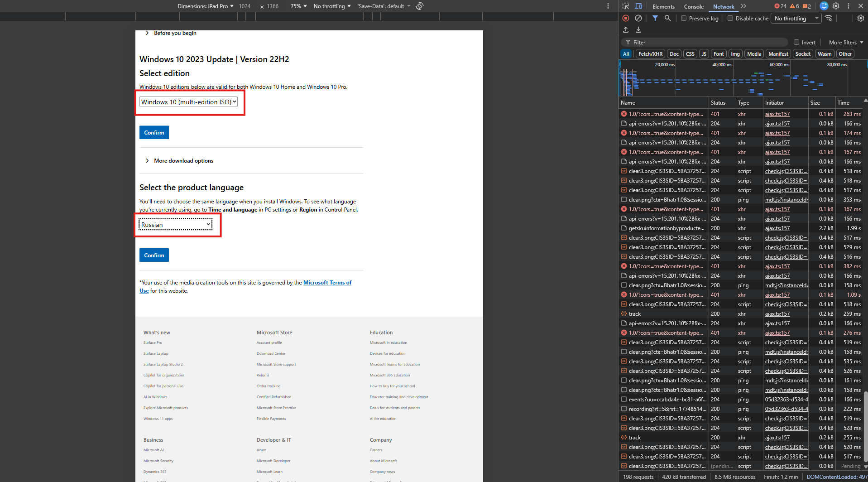Image resolution: width=868 pixels, height=482 pixels.
Task: Toggle the device toolbar icon
Action: [x=638, y=6]
